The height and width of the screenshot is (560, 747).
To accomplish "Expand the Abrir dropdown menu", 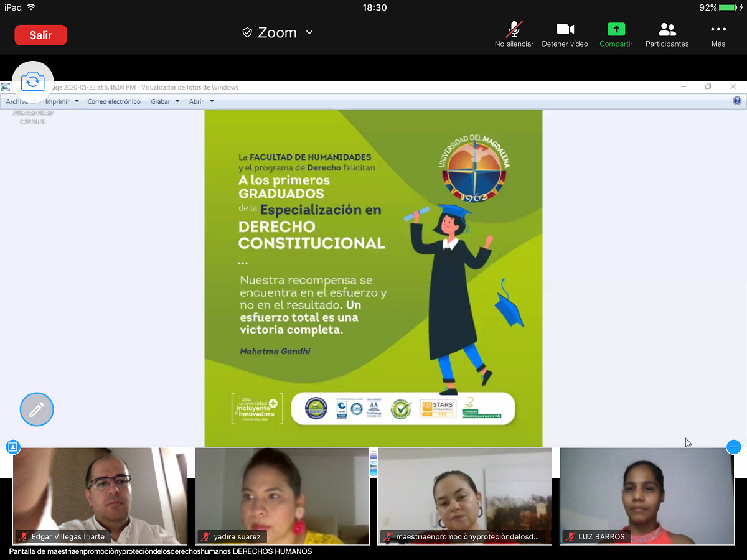I will coord(211,101).
